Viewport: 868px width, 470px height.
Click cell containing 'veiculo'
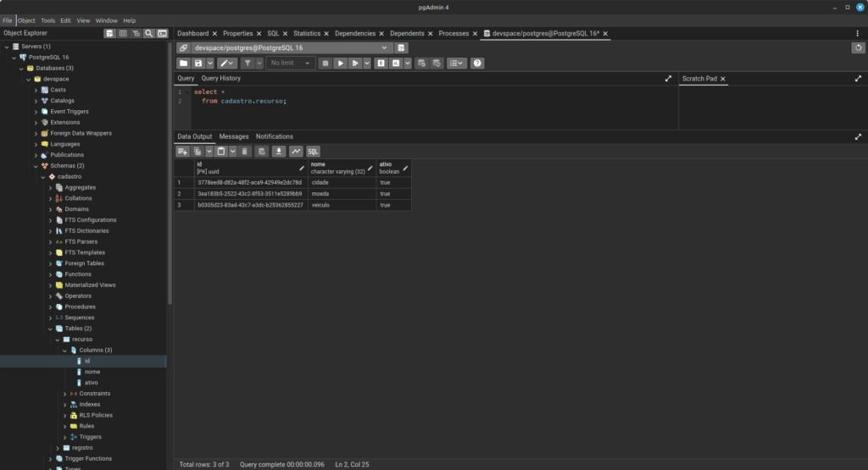(342, 205)
